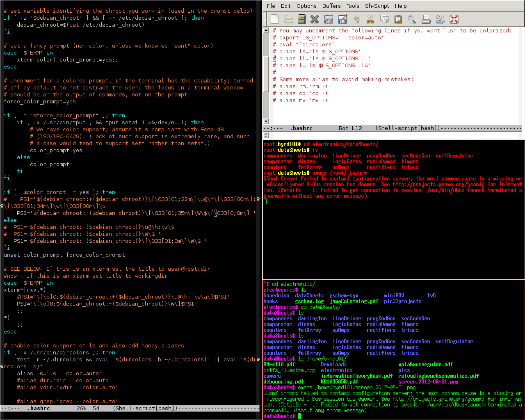Viewport: 525px width, 420px height.
Task: Save the .bashrc buffer with the floppy icon
Action: click(x=329, y=19)
